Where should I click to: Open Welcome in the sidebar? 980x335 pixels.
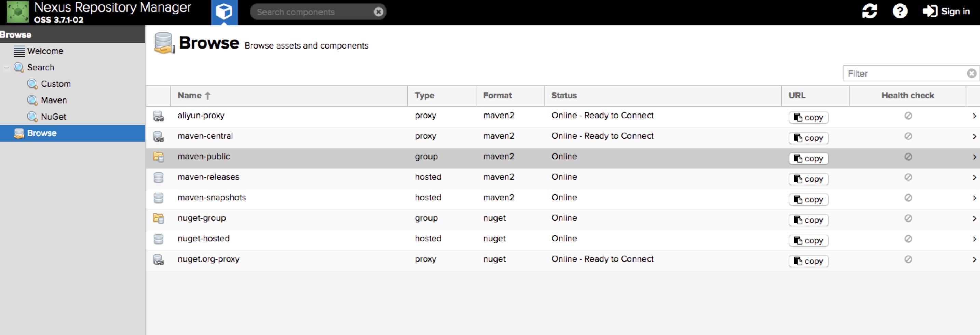[x=45, y=51]
